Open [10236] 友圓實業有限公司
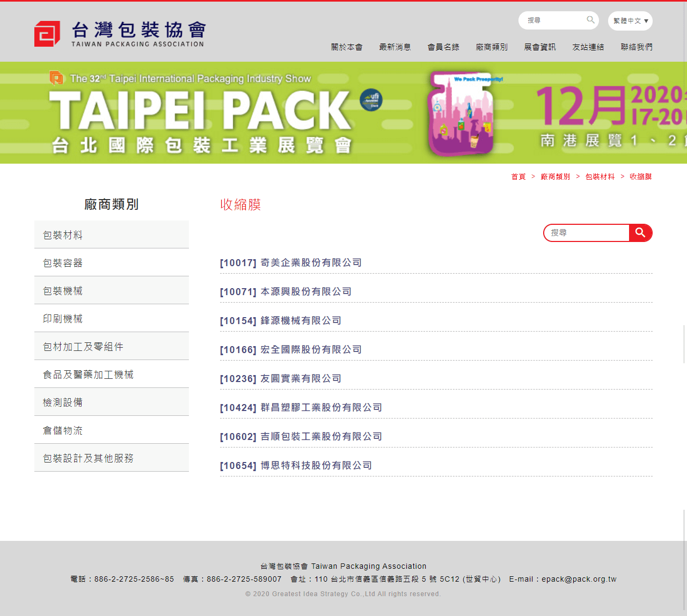687x616 pixels. pyautogui.click(x=281, y=378)
